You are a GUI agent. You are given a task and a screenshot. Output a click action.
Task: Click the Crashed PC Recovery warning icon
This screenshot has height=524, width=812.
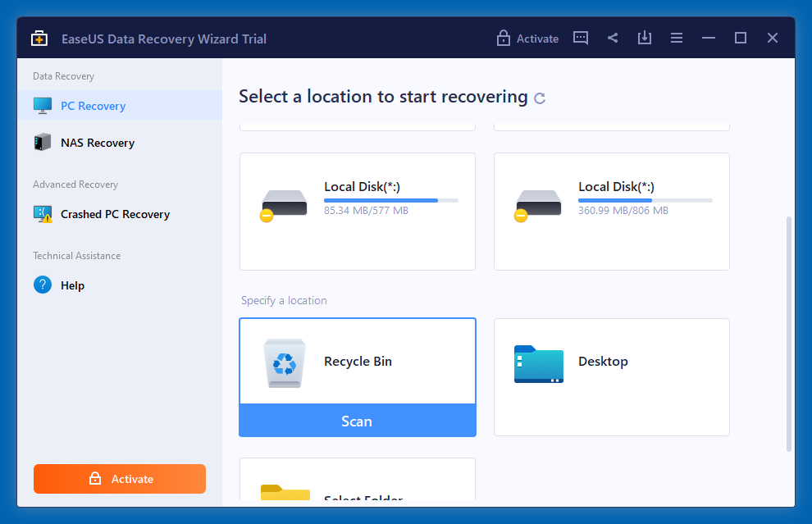pyautogui.click(x=43, y=214)
